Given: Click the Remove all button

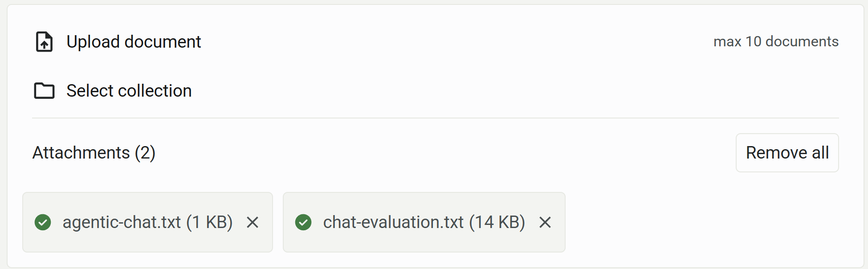Looking at the screenshot, I should (x=787, y=153).
